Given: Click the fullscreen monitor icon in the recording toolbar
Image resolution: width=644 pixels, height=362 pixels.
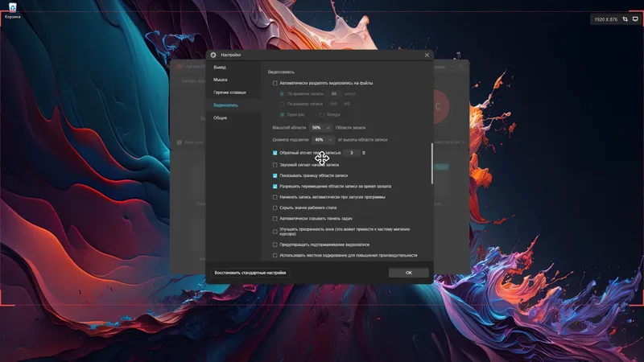Looking at the screenshot, I should pos(635,19).
